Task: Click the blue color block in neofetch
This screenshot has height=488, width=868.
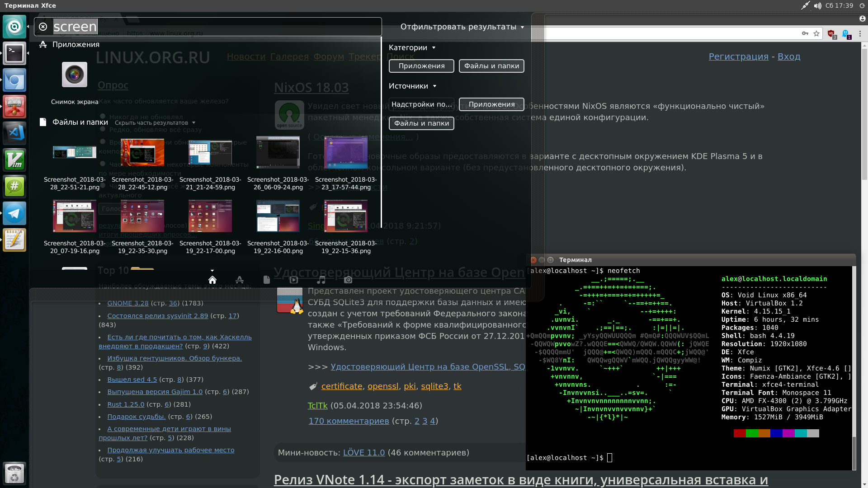Action: (776, 433)
